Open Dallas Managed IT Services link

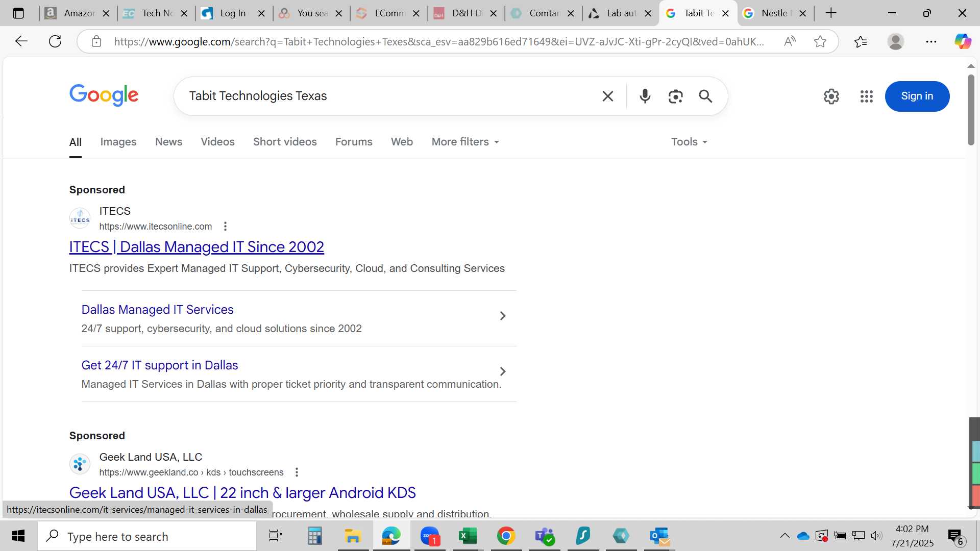pos(157,310)
